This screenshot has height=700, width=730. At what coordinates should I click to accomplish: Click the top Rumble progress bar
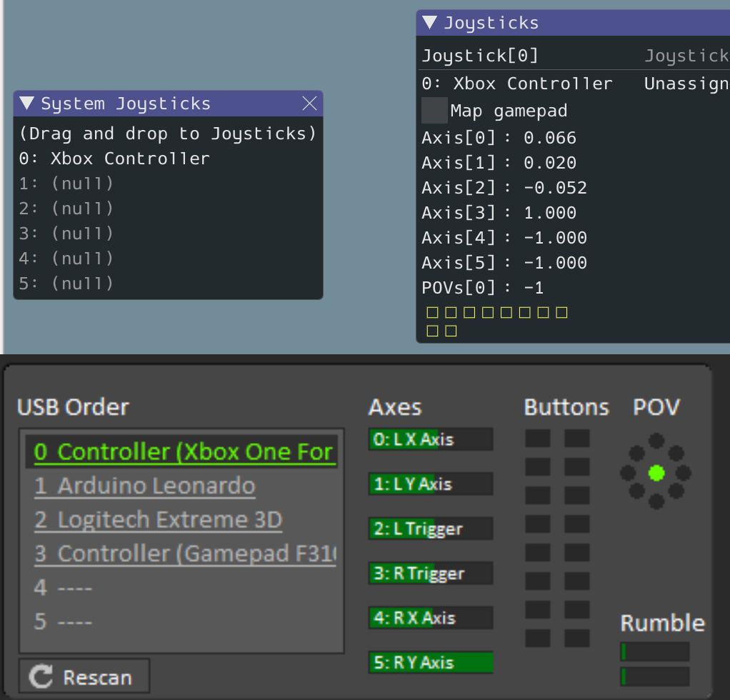[654, 651]
